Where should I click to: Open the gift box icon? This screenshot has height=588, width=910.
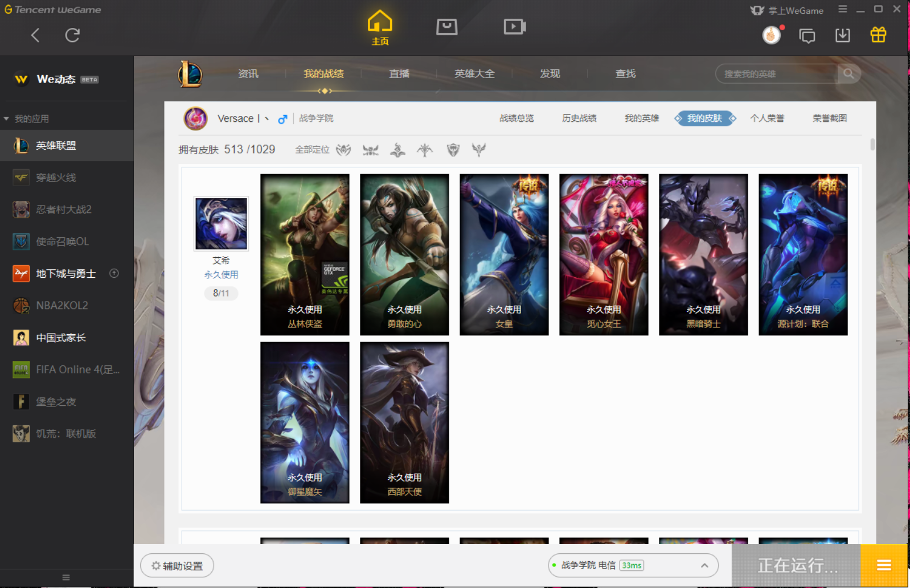click(878, 35)
